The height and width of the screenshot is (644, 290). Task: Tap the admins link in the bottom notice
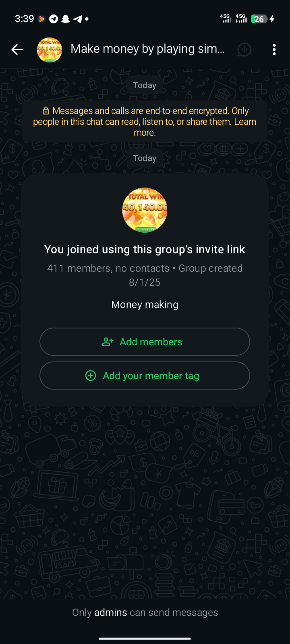pyautogui.click(x=111, y=612)
